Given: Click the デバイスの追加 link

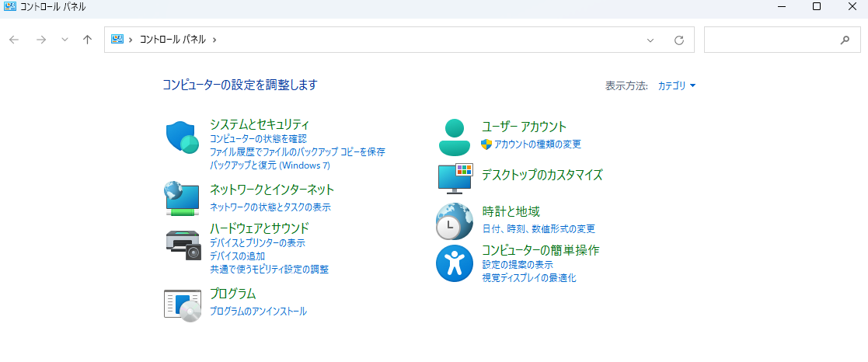Looking at the screenshot, I should (237, 256).
